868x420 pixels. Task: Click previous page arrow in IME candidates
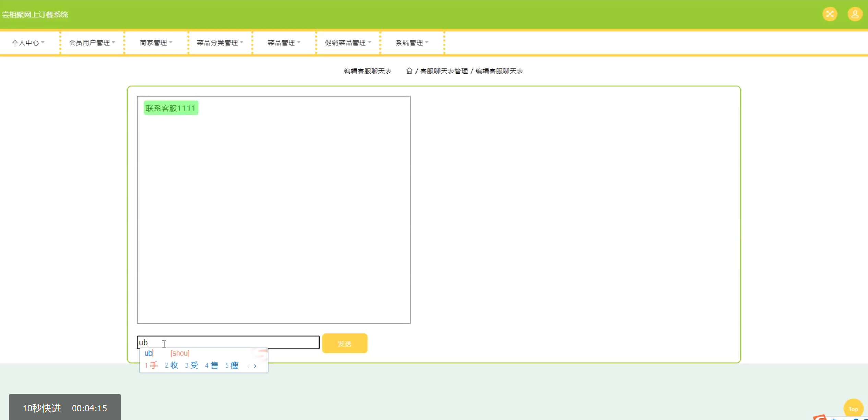[248, 366]
